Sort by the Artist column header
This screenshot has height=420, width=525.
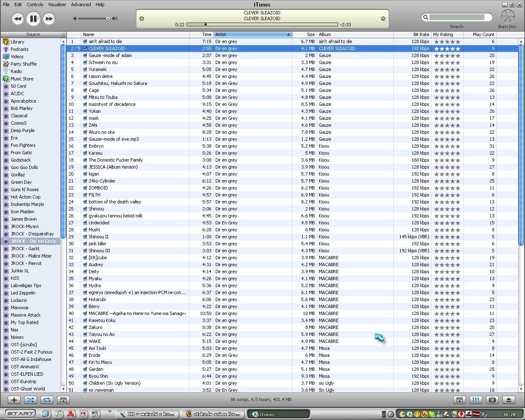click(253, 34)
